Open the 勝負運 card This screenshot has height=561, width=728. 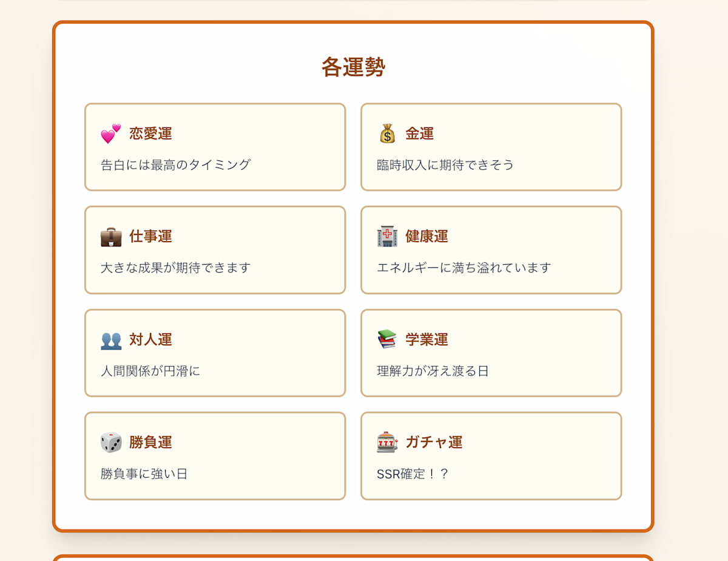point(215,456)
